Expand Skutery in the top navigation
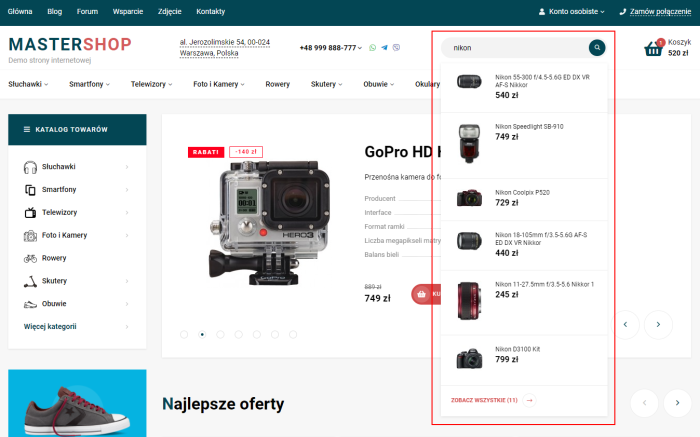The height and width of the screenshot is (437, 700). [x=340, y=84]
